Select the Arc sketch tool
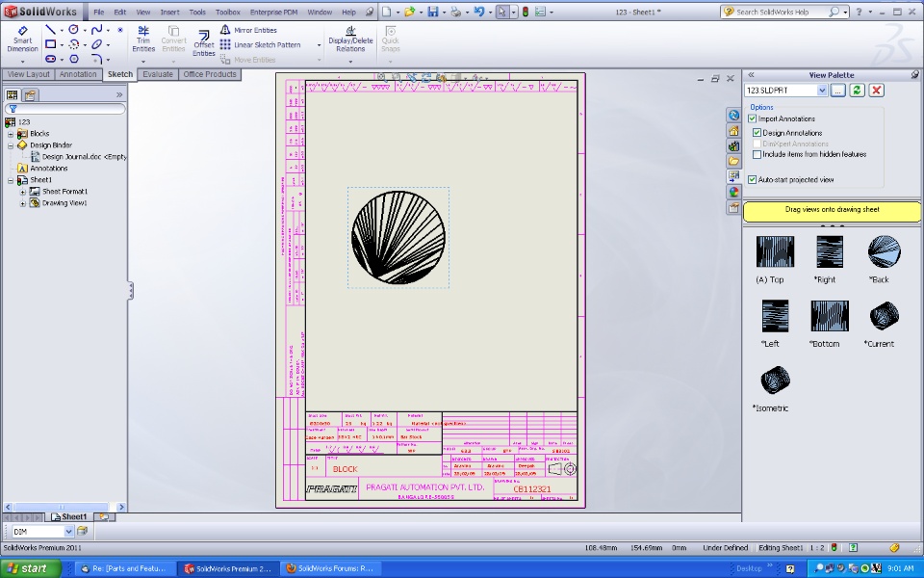 click(x=74, y=44)
